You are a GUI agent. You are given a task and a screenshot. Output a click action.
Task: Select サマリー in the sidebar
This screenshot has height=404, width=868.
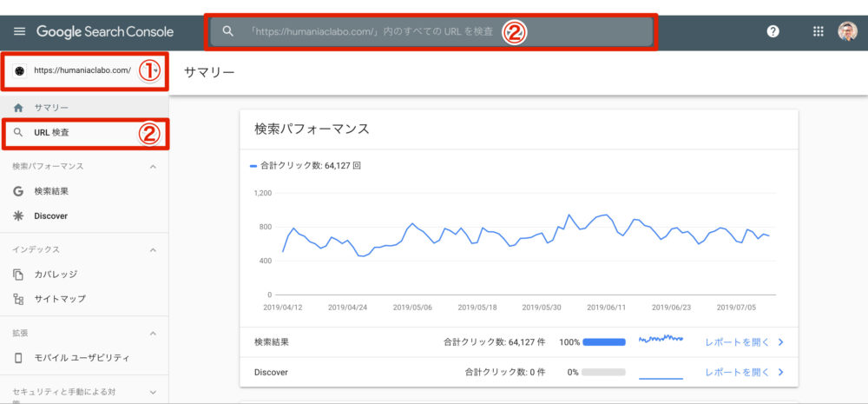pyautogui.click(x=84, y=107)
